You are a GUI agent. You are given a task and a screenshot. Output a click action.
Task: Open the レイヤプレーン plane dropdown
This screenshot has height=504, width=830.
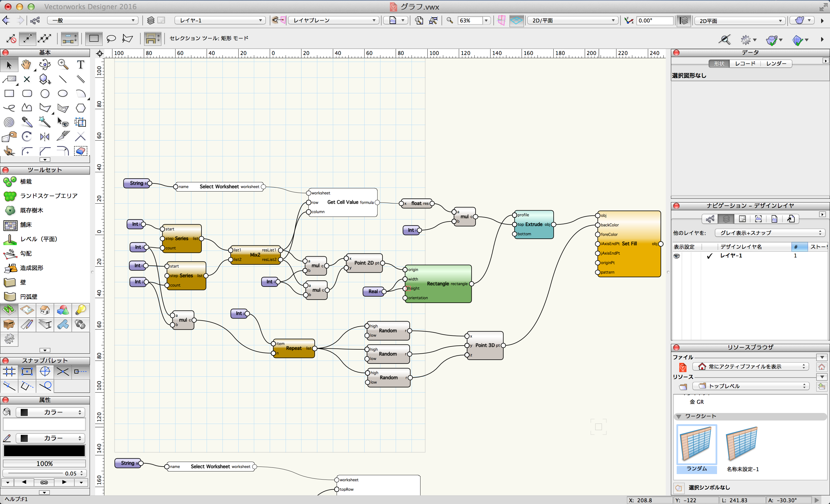pos(333,20)
